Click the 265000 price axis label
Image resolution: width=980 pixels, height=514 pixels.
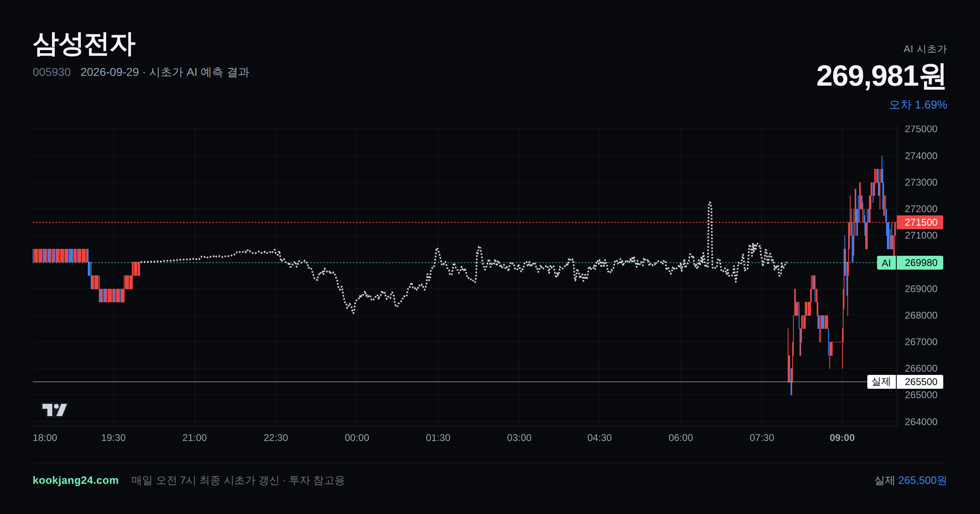[x=921, y=395]
